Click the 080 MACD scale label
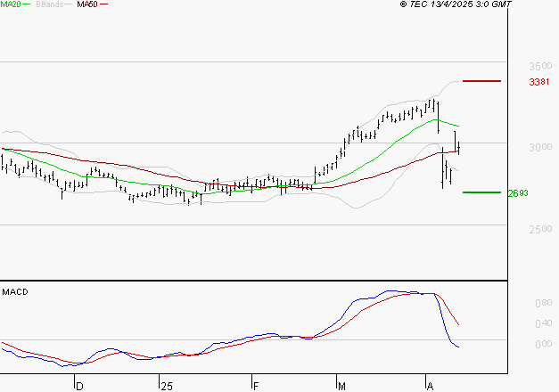Viewport: 559px width, 392px height. click(x=541, y=304)
